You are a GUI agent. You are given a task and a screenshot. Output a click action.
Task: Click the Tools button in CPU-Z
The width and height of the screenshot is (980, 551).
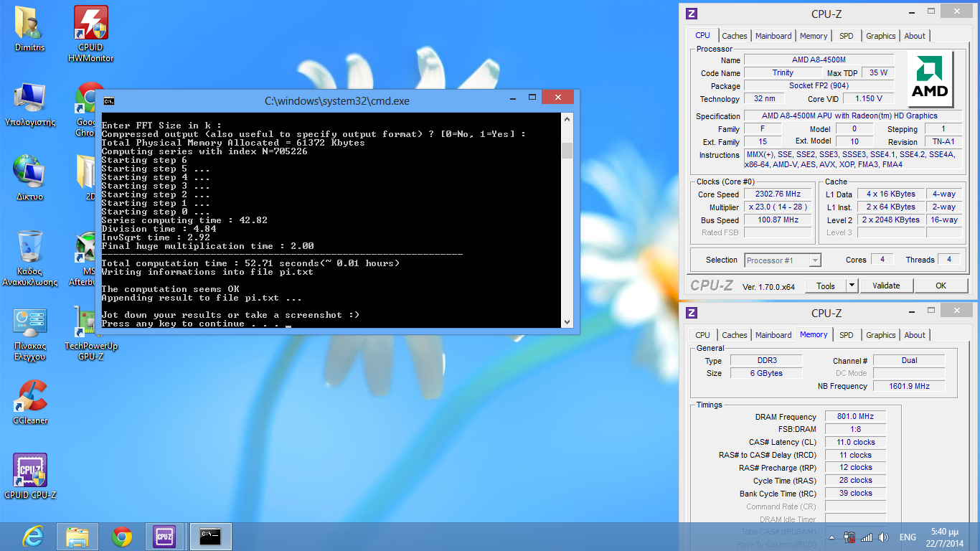click(826, 286)
